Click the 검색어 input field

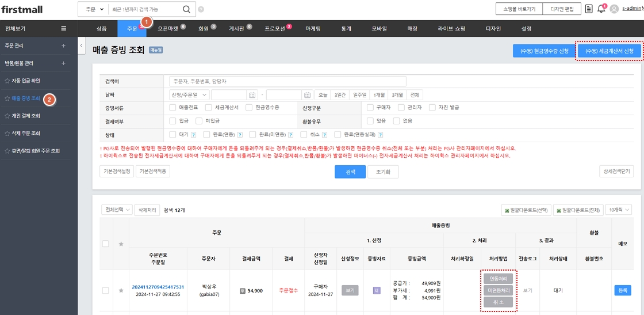pyautogui.click(x=287, y=81)
